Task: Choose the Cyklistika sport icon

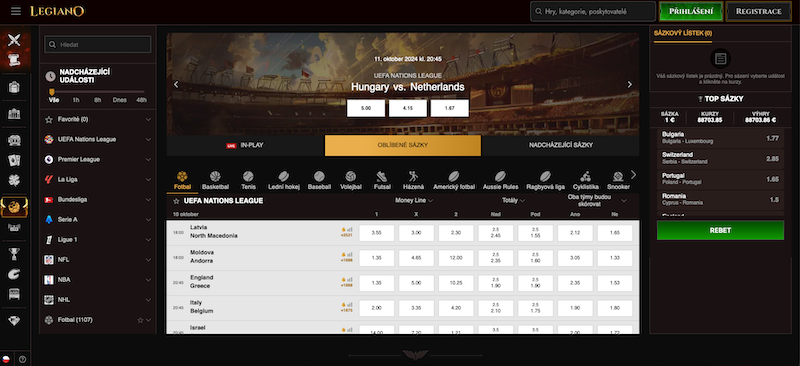Action: coord(585,180)
